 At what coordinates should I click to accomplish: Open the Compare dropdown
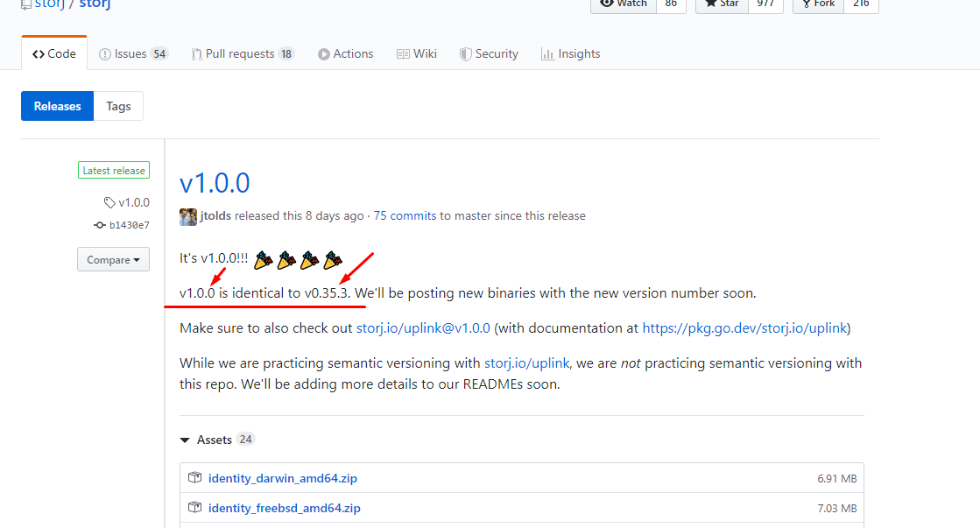113,260
